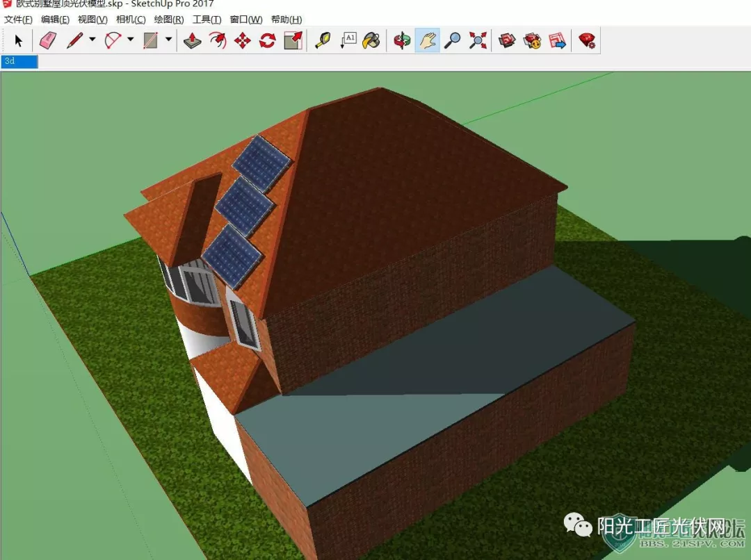Open the 相机(C) menu
The width and height of the screenshot is (751, 560).
pos(131,19)
